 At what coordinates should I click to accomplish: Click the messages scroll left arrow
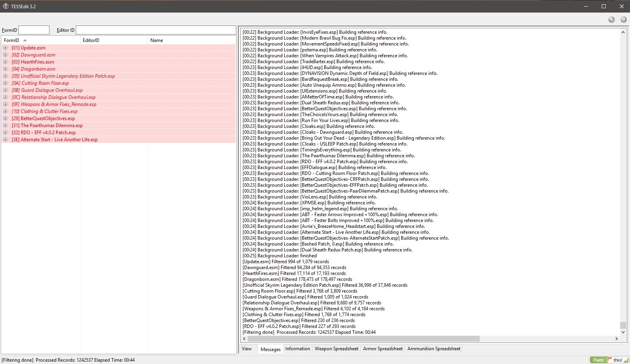click(244, 339)
